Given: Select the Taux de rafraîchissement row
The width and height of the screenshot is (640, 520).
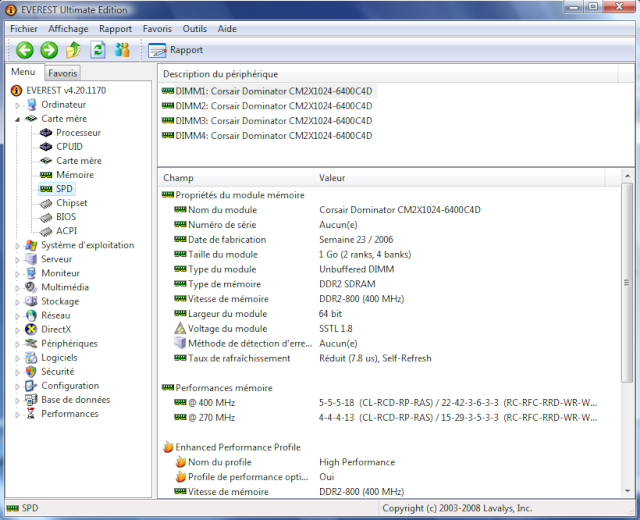Looking at the screenshot, I should click(x=390, y=358).
